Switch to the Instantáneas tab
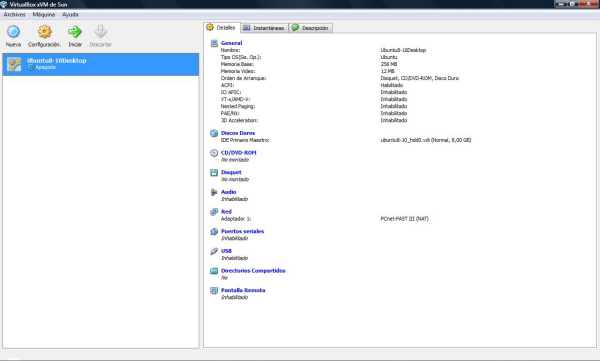 (264, 28)
